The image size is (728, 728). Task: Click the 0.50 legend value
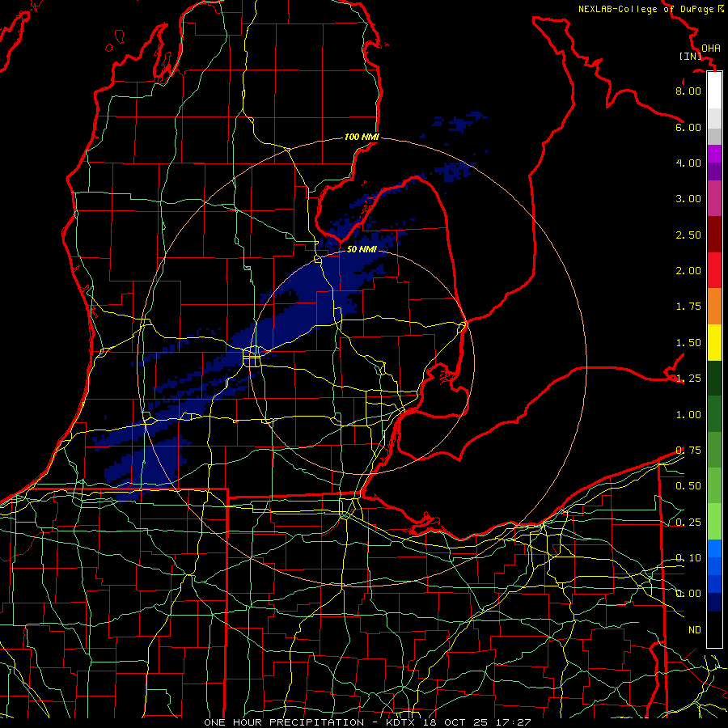688,486
